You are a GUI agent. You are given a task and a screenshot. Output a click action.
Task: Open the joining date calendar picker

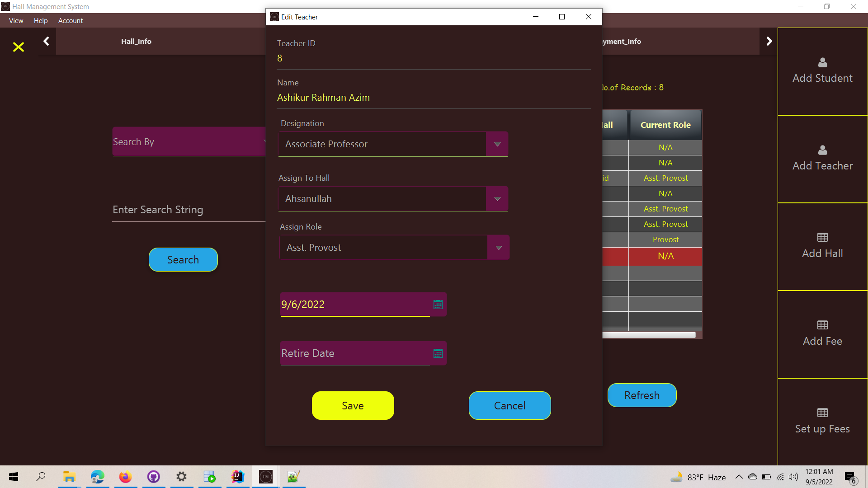pos(438,305)
